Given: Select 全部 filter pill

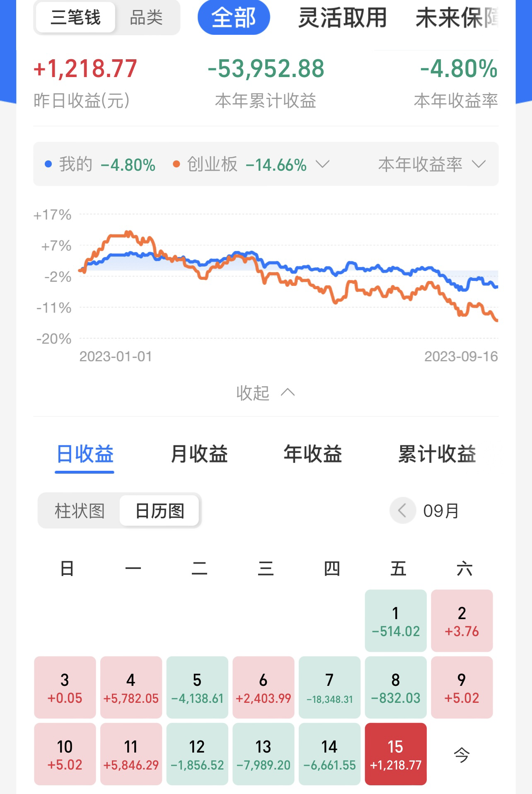Looking at the screenshot, I should pyautogui.click(x=234, y=17).
